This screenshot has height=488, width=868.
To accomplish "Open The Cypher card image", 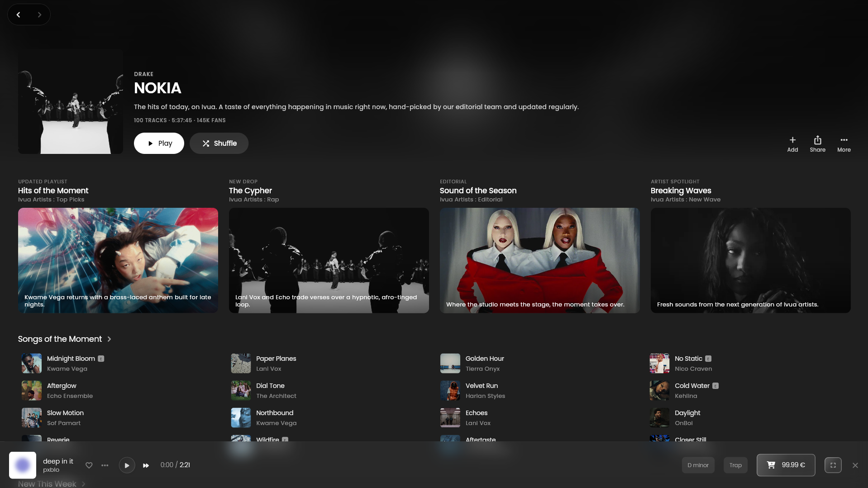I will click(x=329, y=260).
